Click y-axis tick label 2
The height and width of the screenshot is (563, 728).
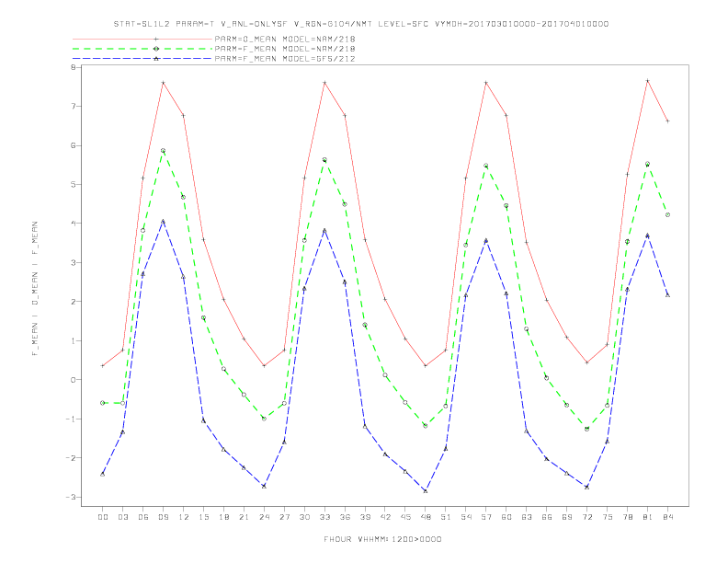[73, 302]
